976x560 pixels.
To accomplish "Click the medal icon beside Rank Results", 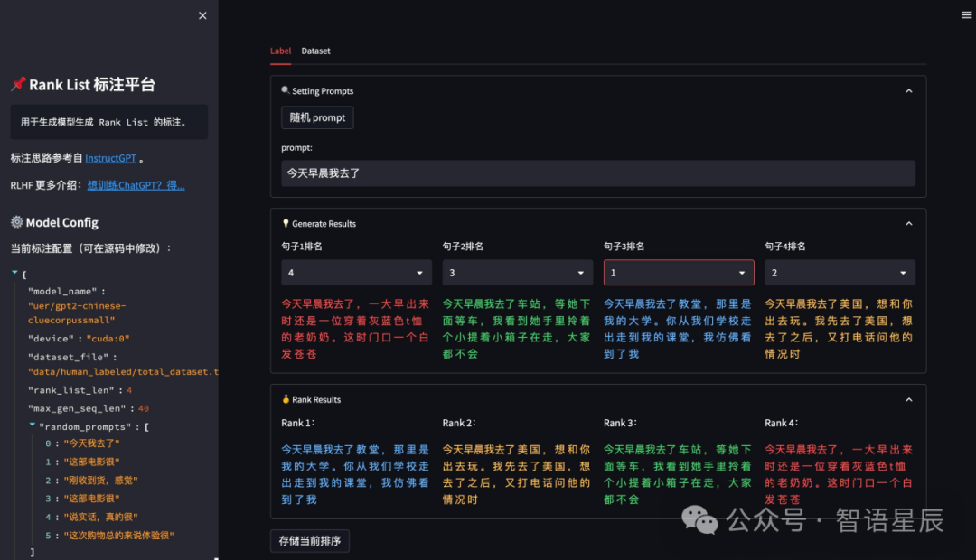I will point(285,399).
